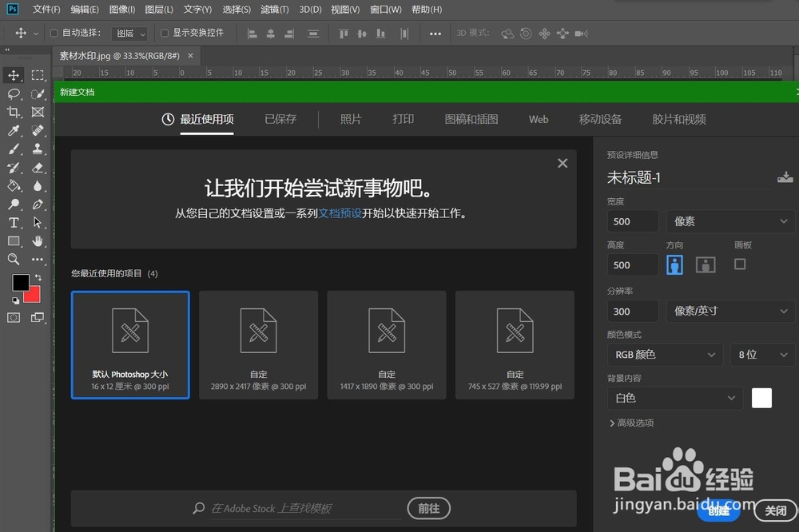799x532 pixels.
Task: Choose portrait orientation
Action: tap(674, 265)
